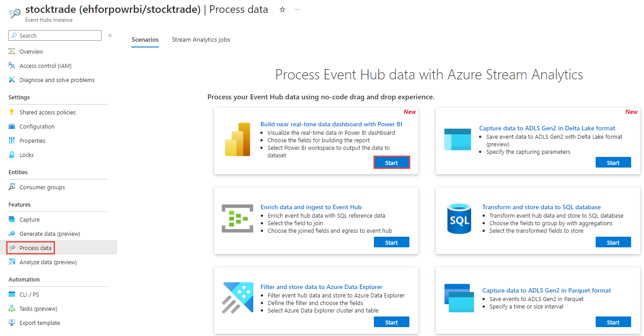Image resolution: width=644 pixels, height=336 pixels.
Task: Click the Access control (IAM) icon
Action: coord(12,66)
